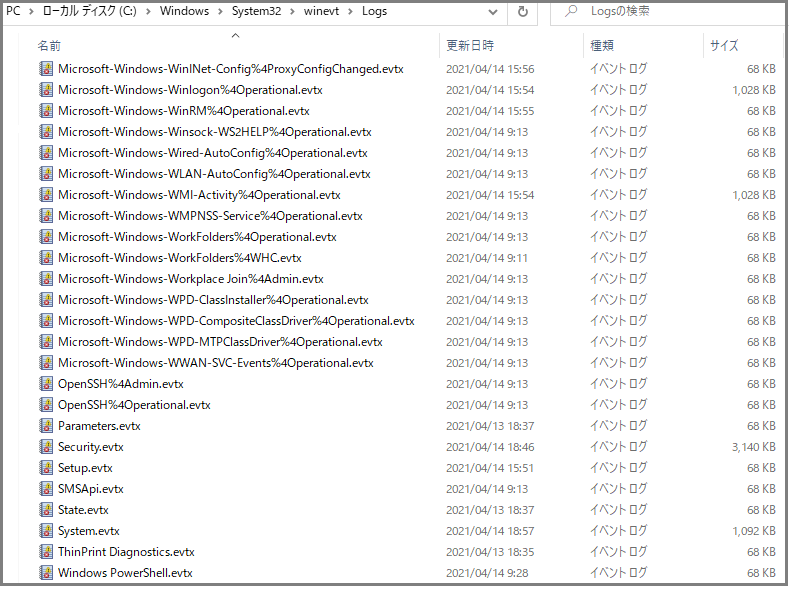Expand chevron after Windows in breadcrumb
Viewport: 789px width, 589px height.
(220, 12)
